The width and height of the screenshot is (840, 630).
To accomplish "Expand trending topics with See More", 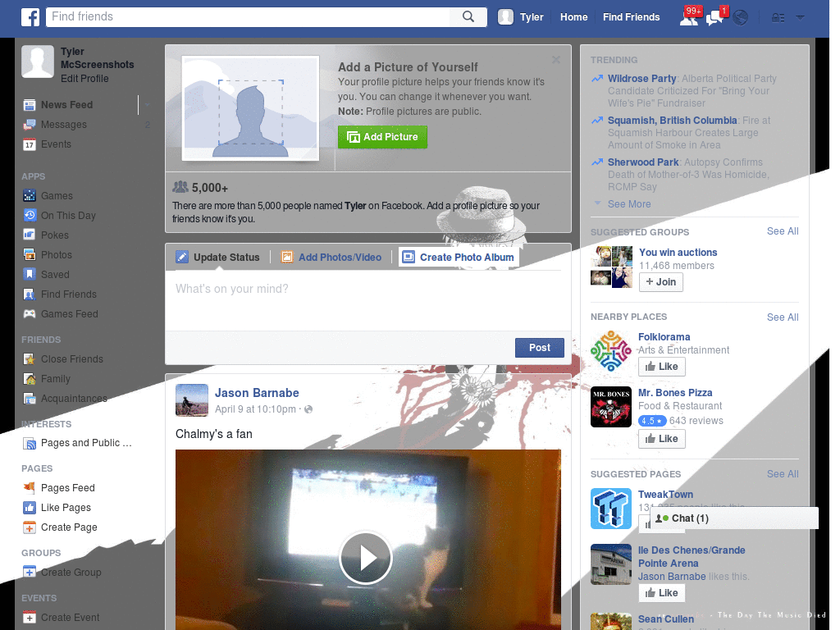I will pos(629,204).
